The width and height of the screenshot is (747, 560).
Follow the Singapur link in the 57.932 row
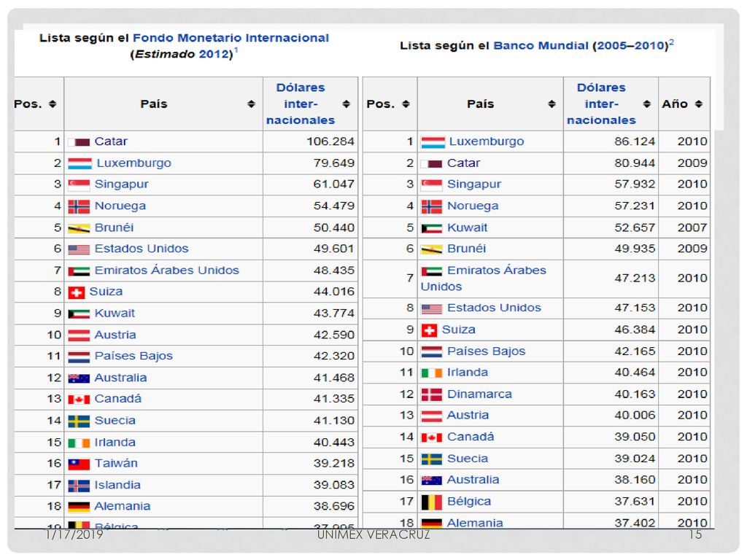pyautogui.click(x=474, y=184)
